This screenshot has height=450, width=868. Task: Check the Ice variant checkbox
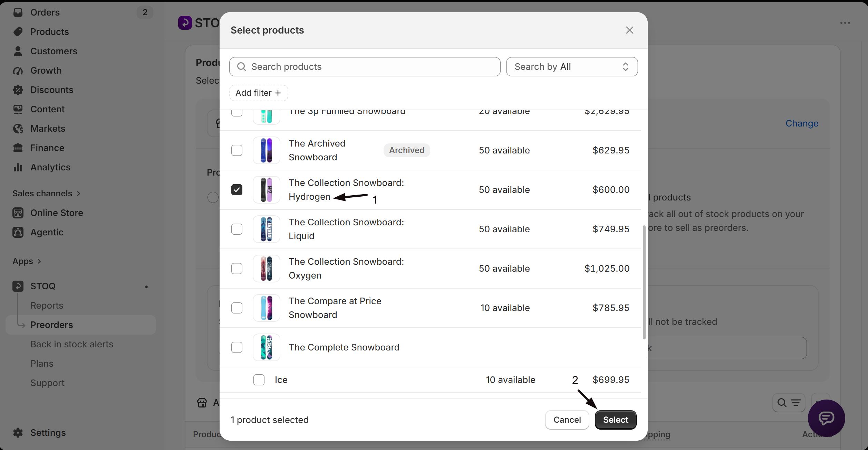pos(259,380)
